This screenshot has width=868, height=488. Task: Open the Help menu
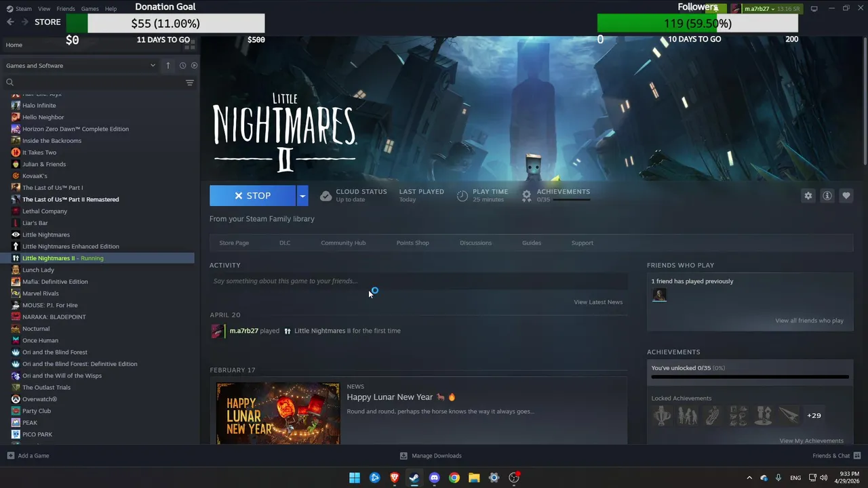[x=111, y=9]
